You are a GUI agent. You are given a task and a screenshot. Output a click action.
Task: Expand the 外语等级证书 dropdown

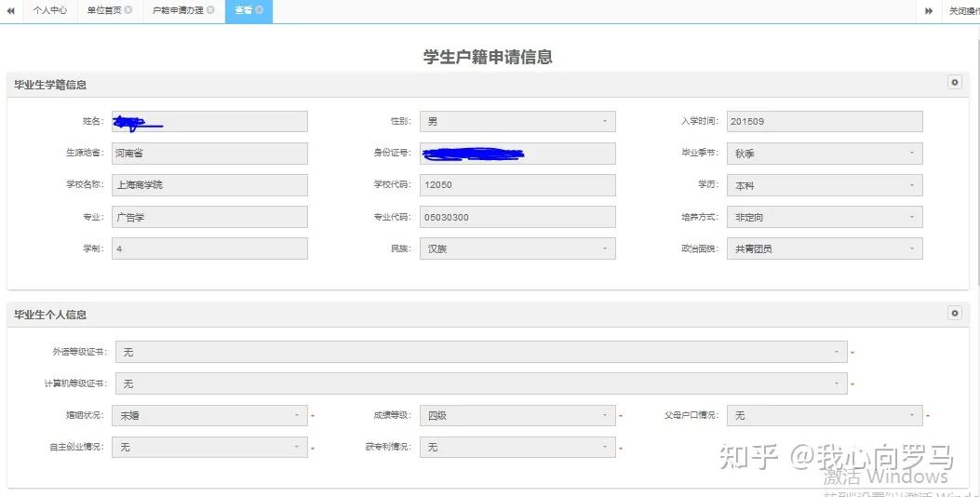click(481, 352)
